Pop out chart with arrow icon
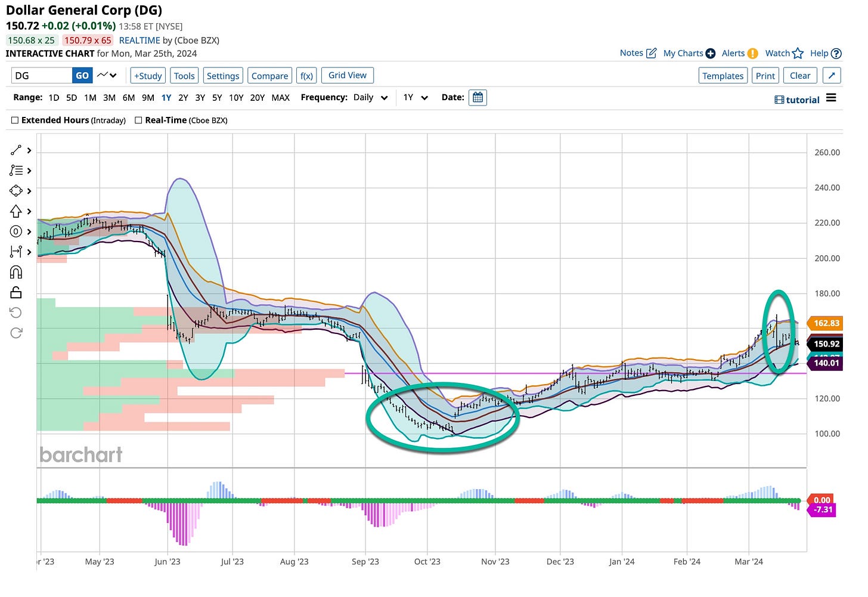The image size is (868, 597). point(832,75)
